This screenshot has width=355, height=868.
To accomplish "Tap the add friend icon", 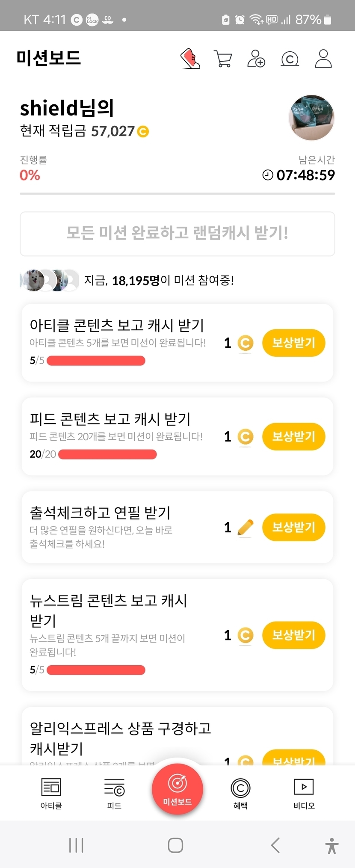I will coord(256,59).
